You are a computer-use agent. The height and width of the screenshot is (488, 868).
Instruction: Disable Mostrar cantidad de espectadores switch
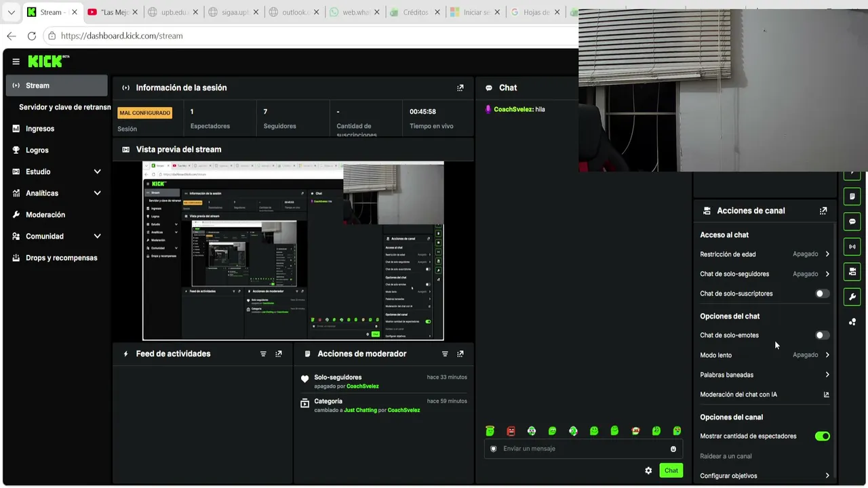tap(822, 436)
